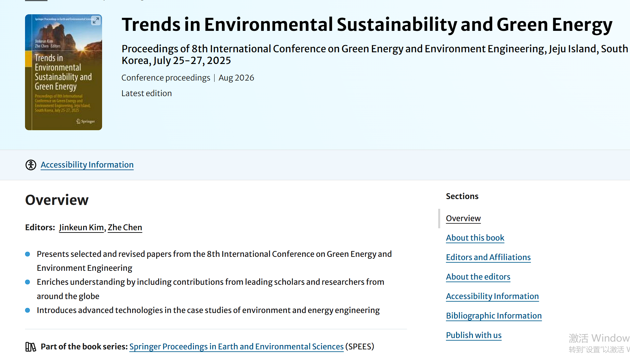Screen dimensions: 630x364
Task: Navigate to Editors and Affiliations section
Action: (x=488, y=257)
